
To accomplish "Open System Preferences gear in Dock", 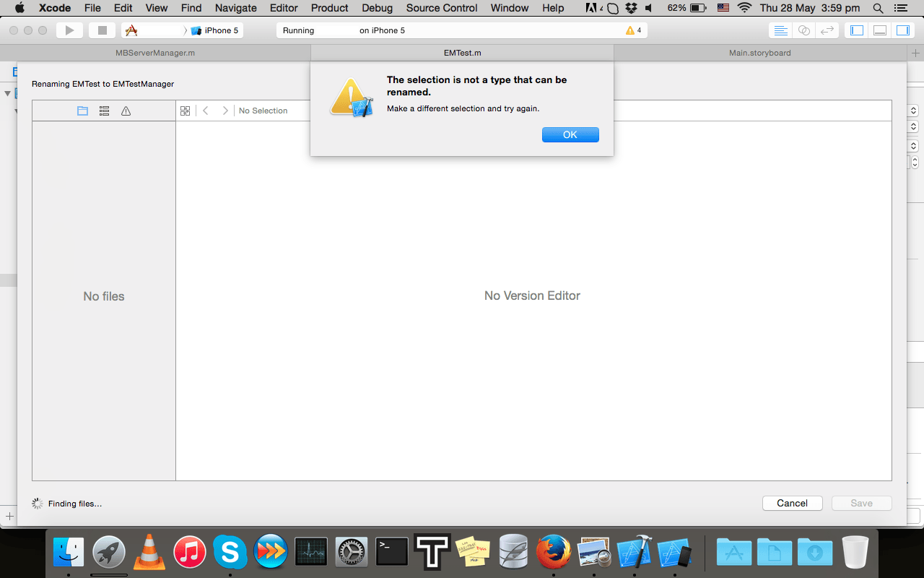I will (x=352, y=553).
